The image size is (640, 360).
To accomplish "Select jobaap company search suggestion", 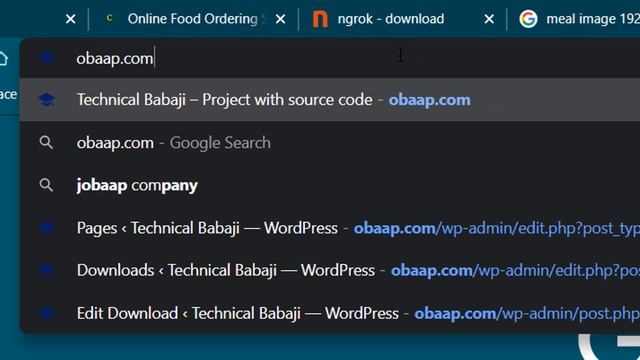I will click(x=331, y=185).
